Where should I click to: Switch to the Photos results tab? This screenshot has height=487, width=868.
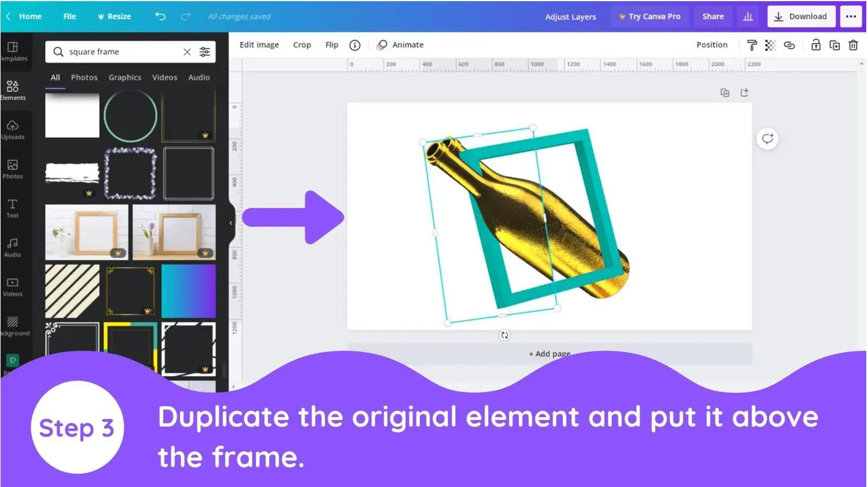tap(84, 77)
